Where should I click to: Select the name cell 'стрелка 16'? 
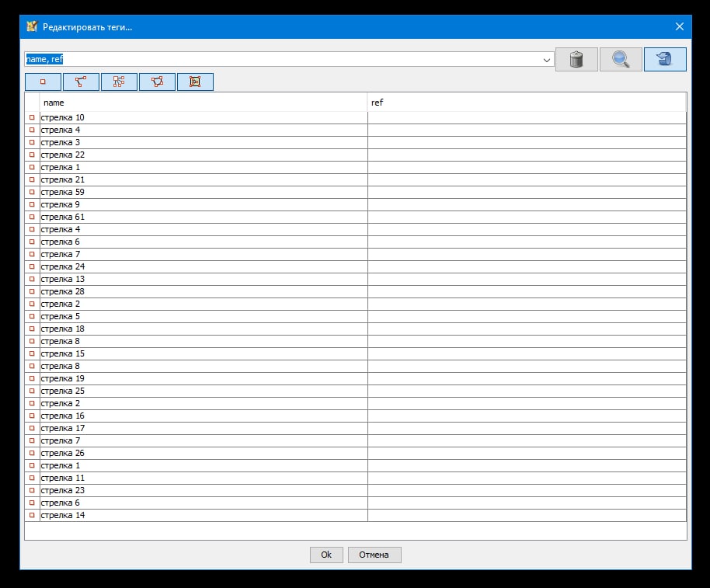coord(204,416)
